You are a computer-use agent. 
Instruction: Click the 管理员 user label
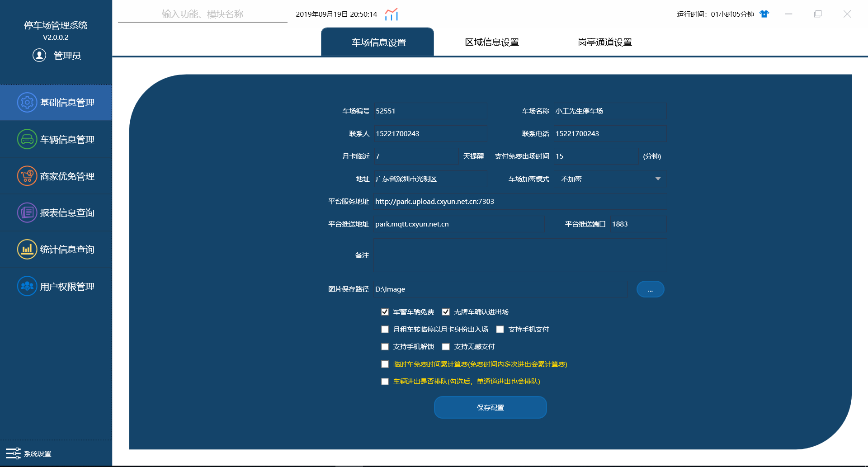pyautogui.click(x=67, y=55)
